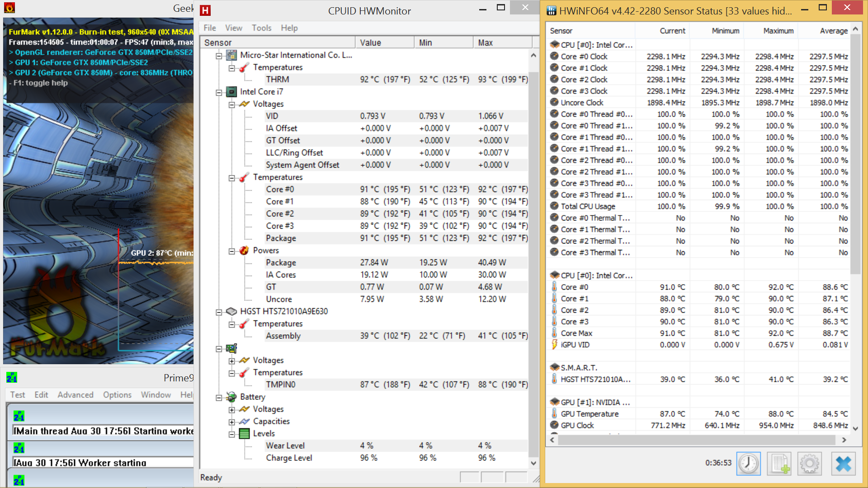Open the HWMonitor File menu
Screen dimensions: 868x488
pyautogui.click(x=210, y=28)
